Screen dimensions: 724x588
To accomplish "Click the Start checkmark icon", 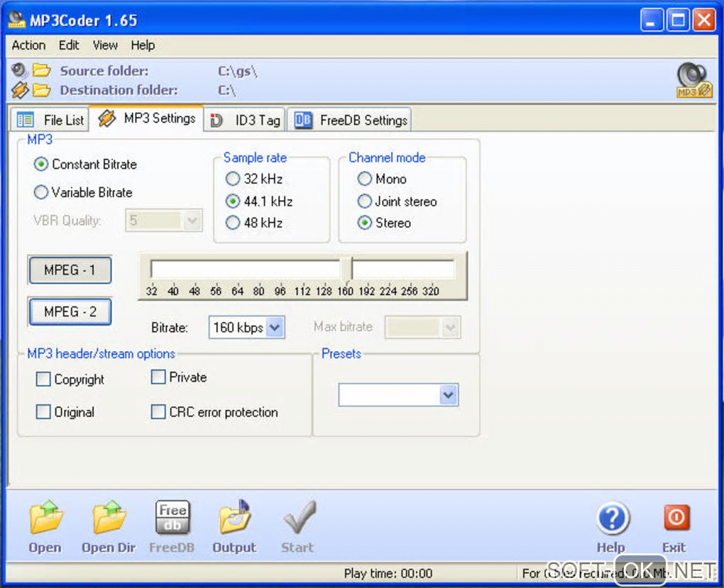I will 300,516.
